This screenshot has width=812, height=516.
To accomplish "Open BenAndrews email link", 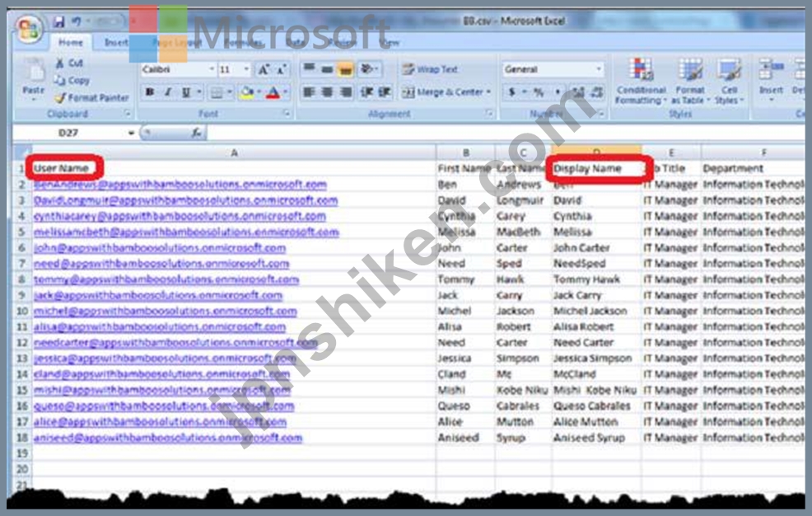I will tap(180, 184).
